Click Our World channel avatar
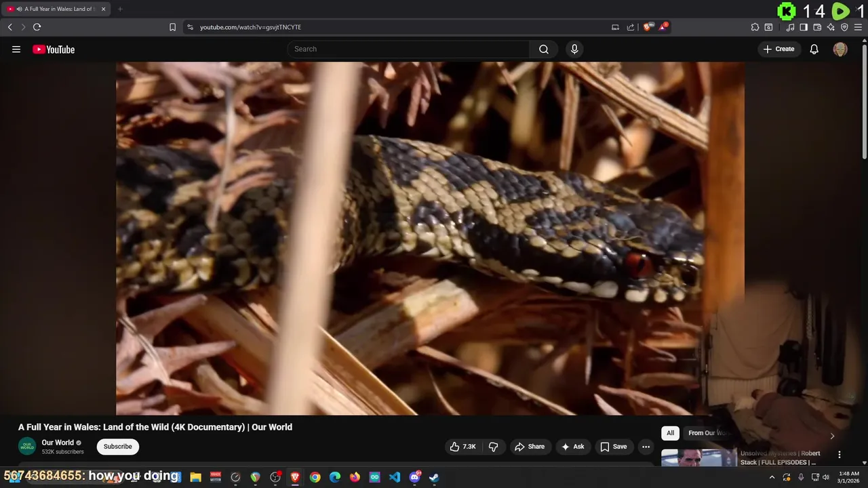Screen dimensions: 868x488 [27, 447]
